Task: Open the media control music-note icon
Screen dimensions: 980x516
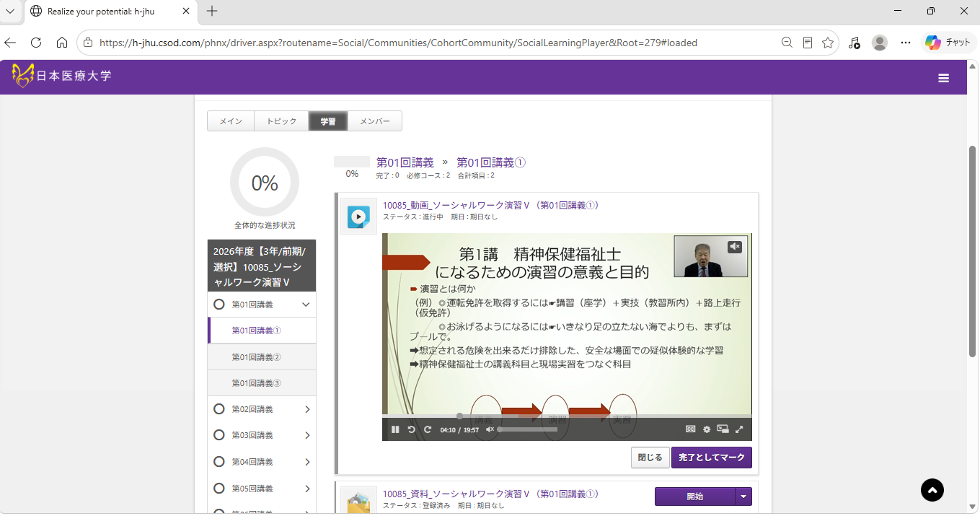Action: [x=855, y=43]
